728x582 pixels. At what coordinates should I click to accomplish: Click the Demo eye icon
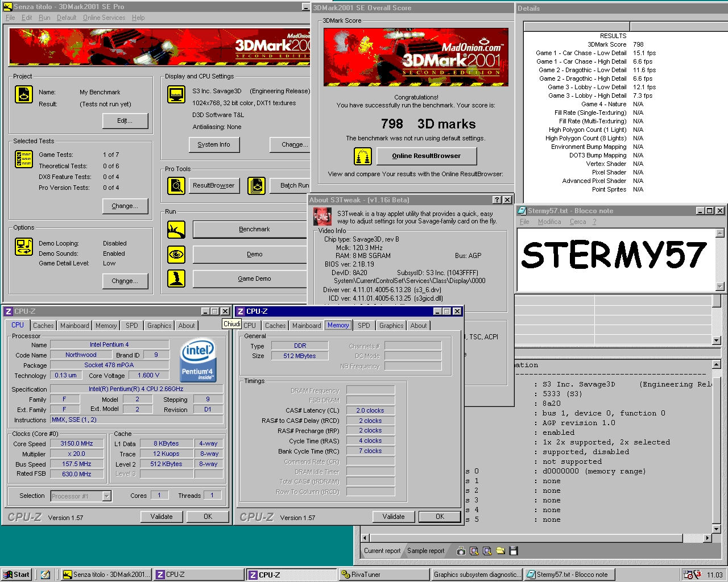176,255
